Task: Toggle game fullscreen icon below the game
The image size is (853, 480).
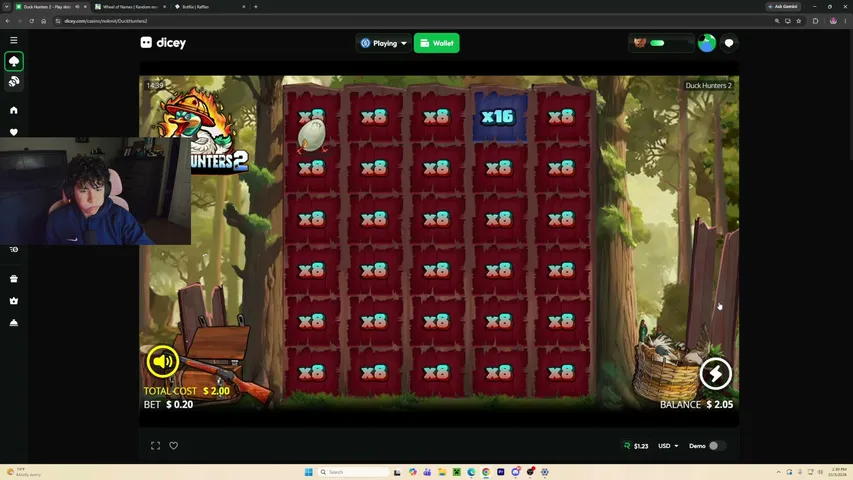Action: 156,446
